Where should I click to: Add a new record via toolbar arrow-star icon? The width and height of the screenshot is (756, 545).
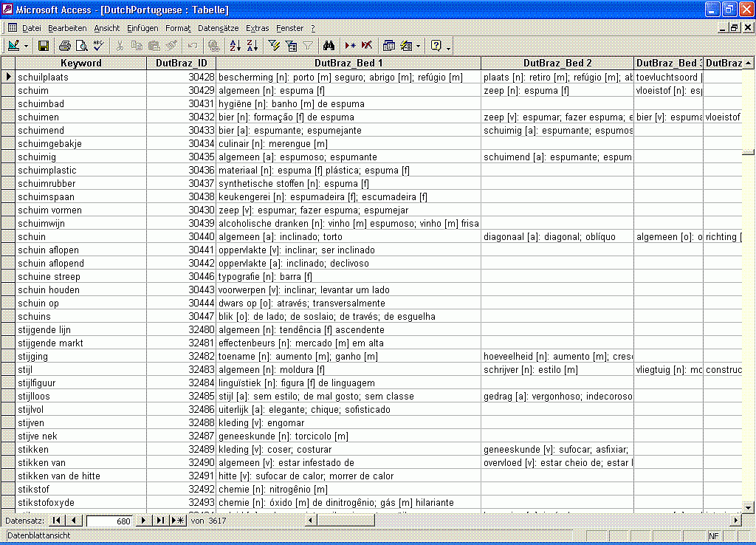pos(350,46)
